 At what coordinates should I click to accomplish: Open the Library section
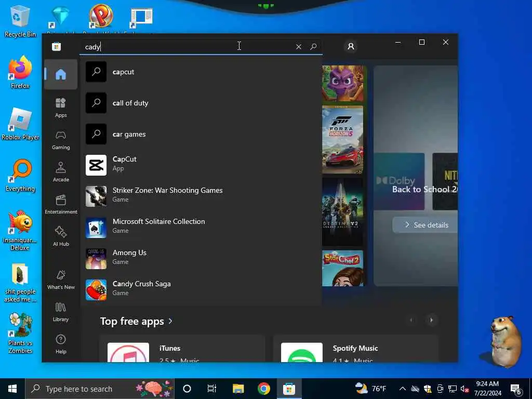point(61,312)
